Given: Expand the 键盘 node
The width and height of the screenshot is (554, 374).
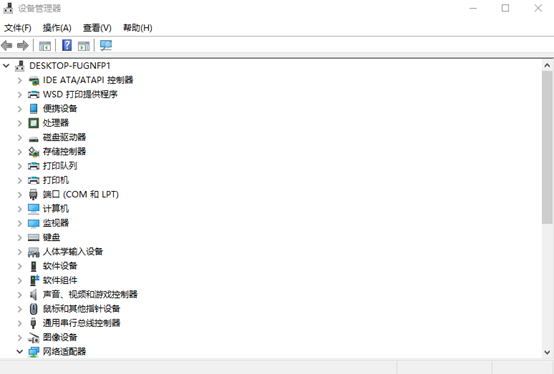Looking at the screenshot, I should click(20, 237).
